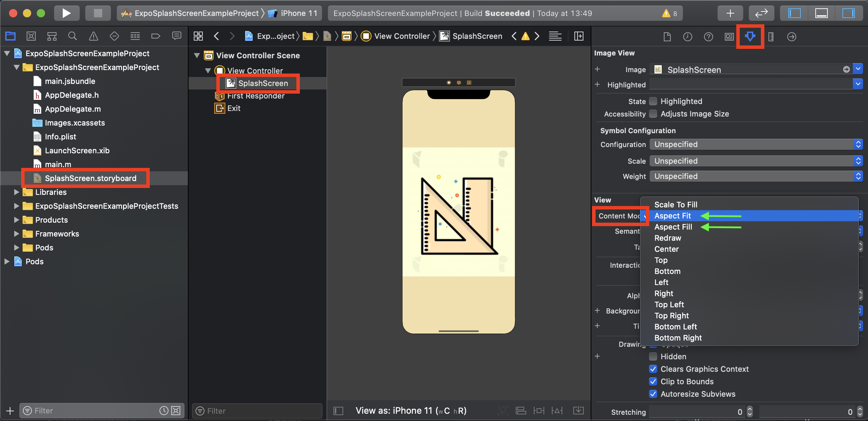Viewport: 868px width, 421px height.
Task: Show the Source Control navigator icon
Action: pos(31,36)
